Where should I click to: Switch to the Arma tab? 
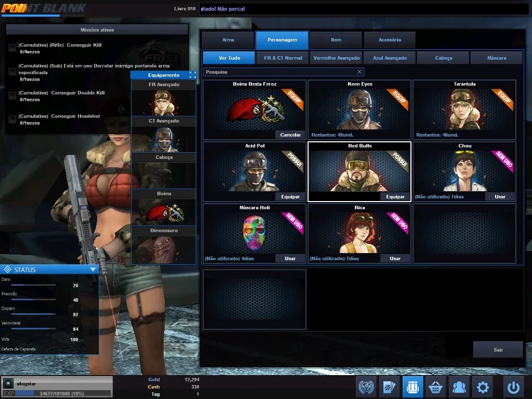point(228,40)
